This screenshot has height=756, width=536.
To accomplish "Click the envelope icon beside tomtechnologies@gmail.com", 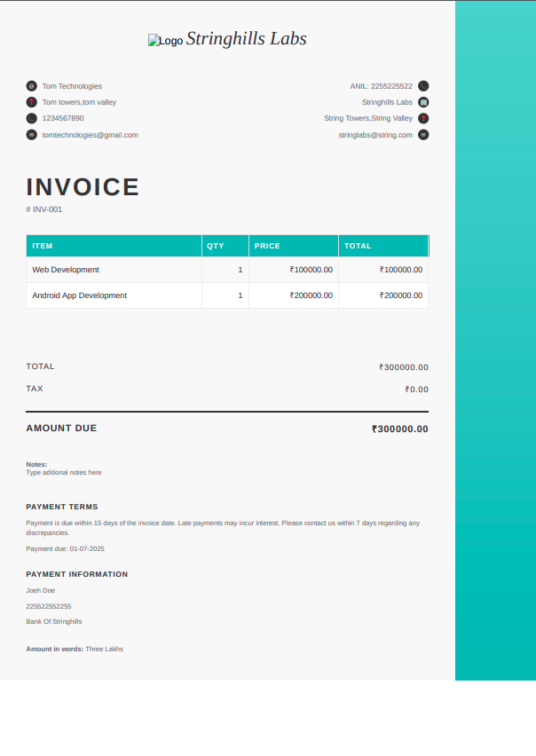I will [x=32, y=135].
